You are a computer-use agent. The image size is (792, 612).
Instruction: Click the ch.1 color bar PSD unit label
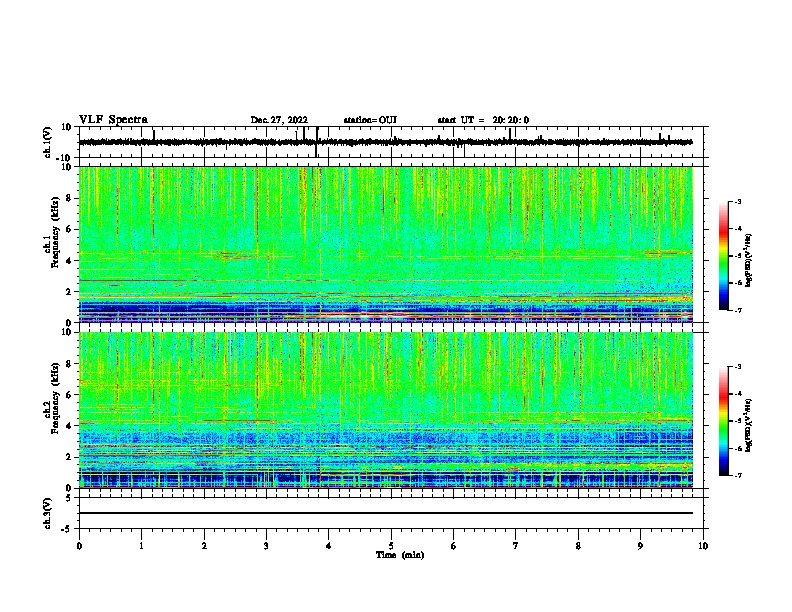(749, 260)
